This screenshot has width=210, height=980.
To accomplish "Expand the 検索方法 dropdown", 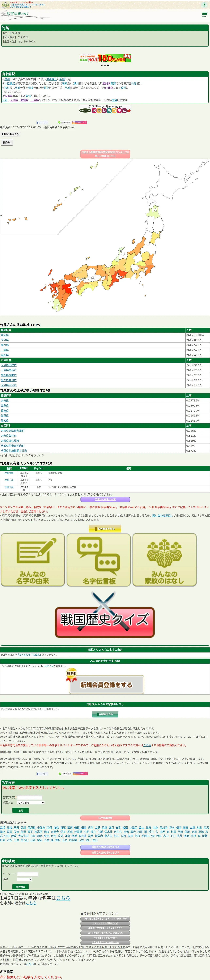I will coord(30,803).
